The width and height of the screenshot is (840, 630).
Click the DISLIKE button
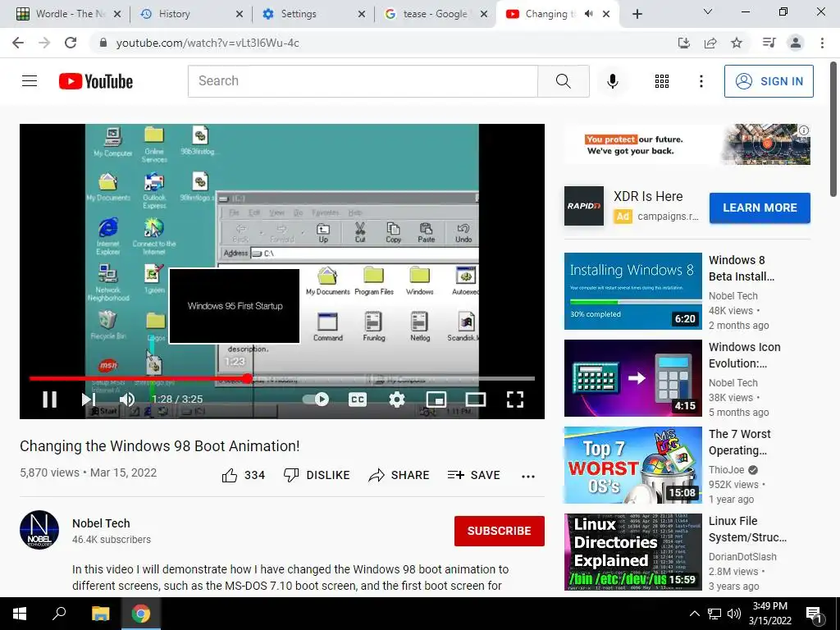point(317,475)
